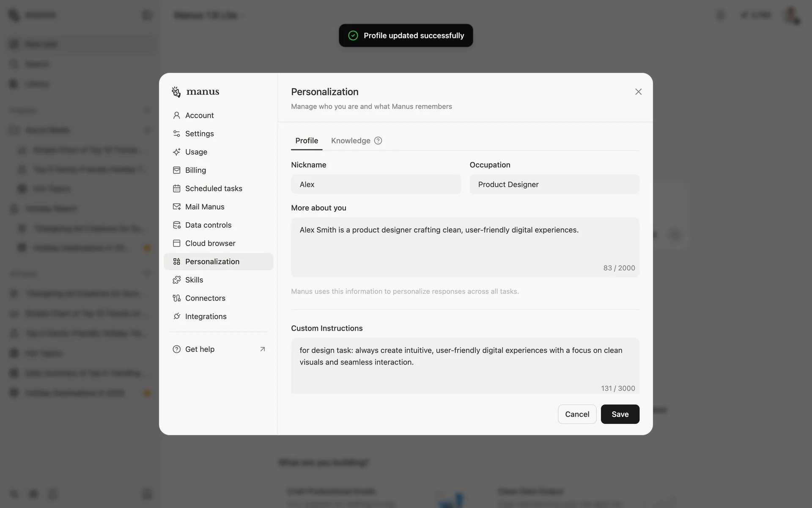Click the Mail Manus envelope icon
The height and width of the screenshot is (508, 812).
[x=176, y=207]
